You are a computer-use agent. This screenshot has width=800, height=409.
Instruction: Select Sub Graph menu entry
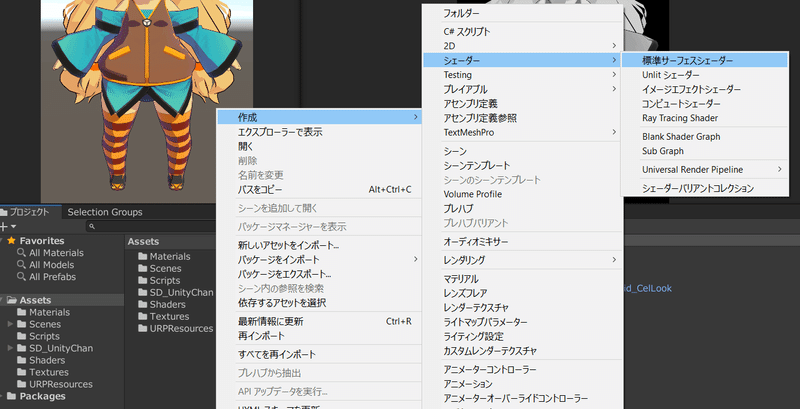704,151
